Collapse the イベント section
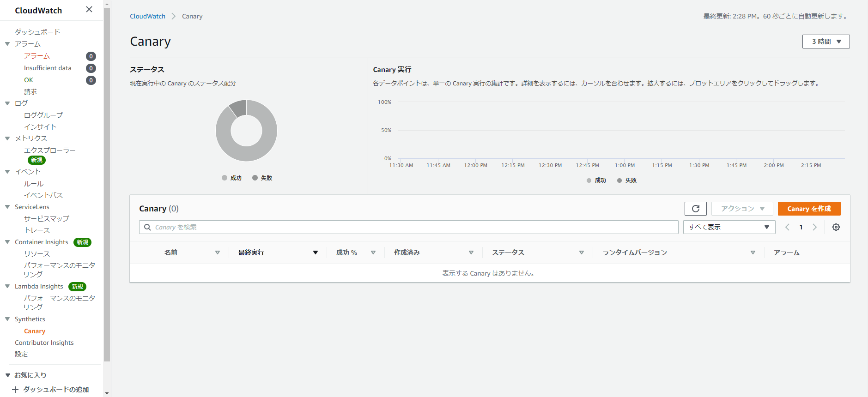 click(7, 171)
